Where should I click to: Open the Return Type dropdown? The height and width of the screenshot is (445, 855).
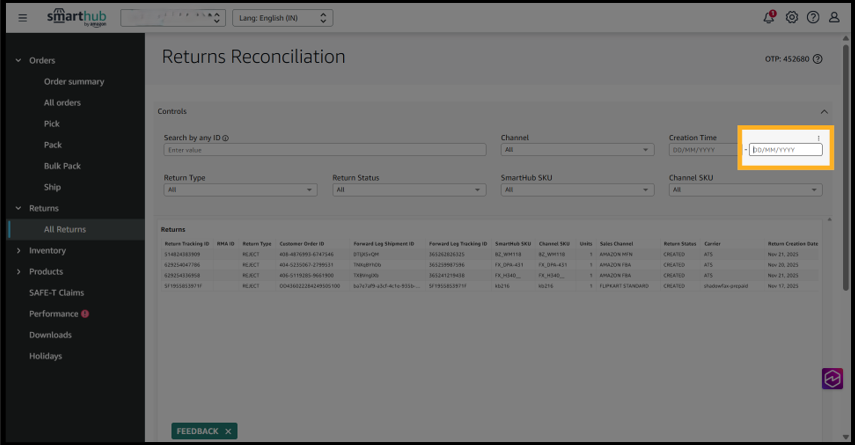240,189
